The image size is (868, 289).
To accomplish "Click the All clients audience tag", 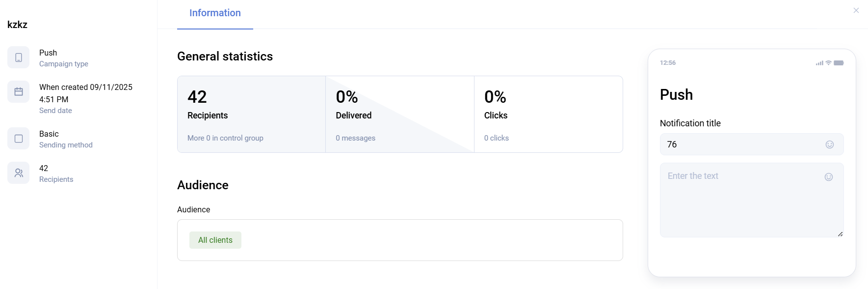I will pyautogui.click(x=215, y=240).
